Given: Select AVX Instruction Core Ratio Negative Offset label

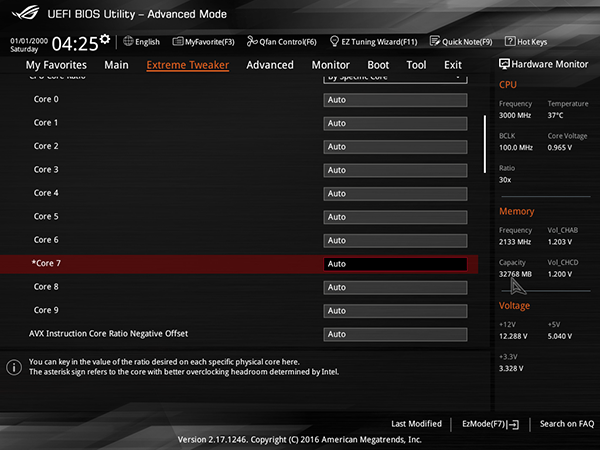Looking at the screenshot, I should (x=108, y=334).
